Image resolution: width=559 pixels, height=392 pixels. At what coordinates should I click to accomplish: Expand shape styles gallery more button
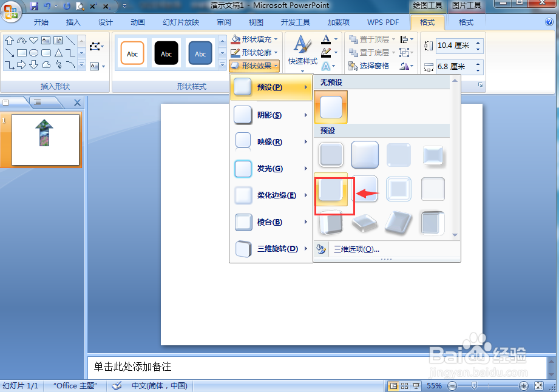222,65
